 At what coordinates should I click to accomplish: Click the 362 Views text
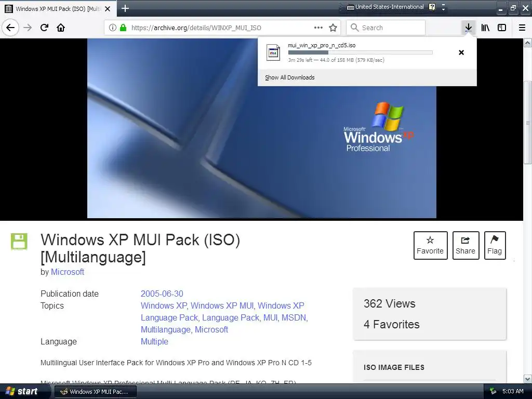coord(390,303)
